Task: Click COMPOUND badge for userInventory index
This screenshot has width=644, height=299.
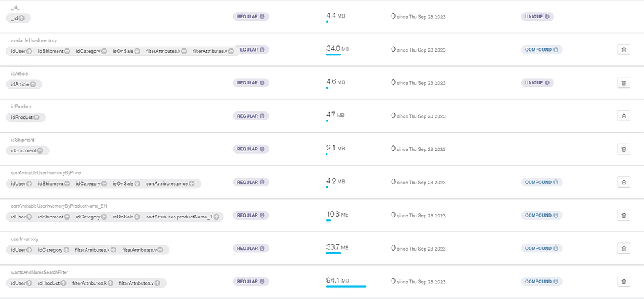Action: pos(541,249)
